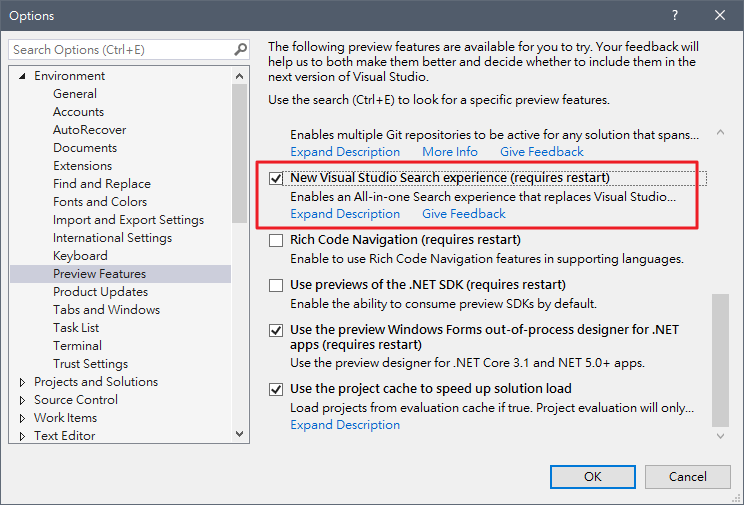Expand the Source Control node

[x=22, y=400]
